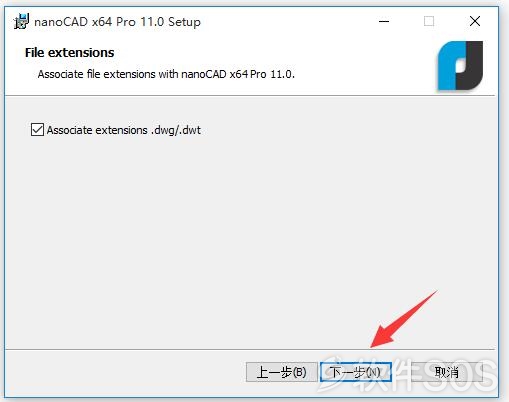509x402 pixels.
Task: Click the setup installer icon in title bar
Action: tap(21, 22)
